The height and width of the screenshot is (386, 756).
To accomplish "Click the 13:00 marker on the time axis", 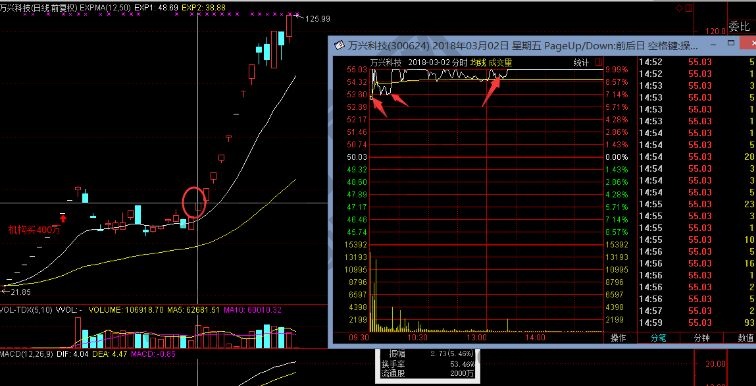I will pyautogui.click(x=479, y=338).
